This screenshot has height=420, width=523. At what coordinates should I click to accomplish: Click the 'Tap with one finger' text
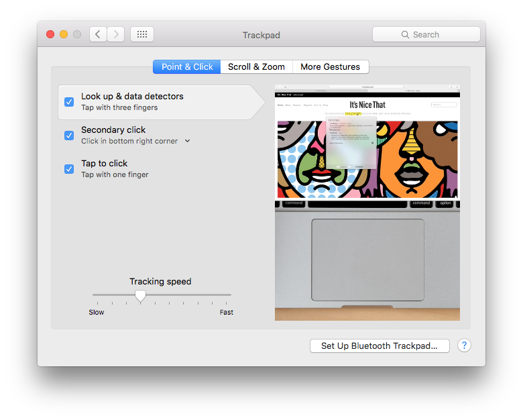click(115, 174)
